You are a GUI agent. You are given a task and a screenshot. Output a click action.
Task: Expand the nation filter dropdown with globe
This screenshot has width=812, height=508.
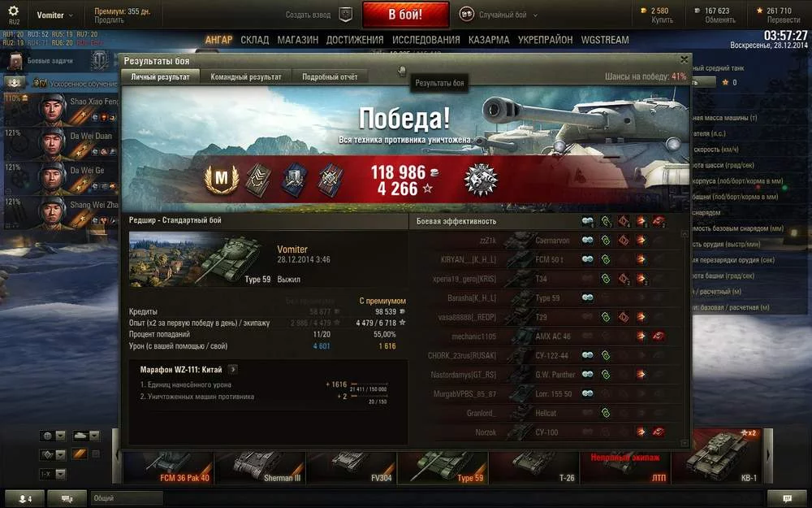click(53, 436)
